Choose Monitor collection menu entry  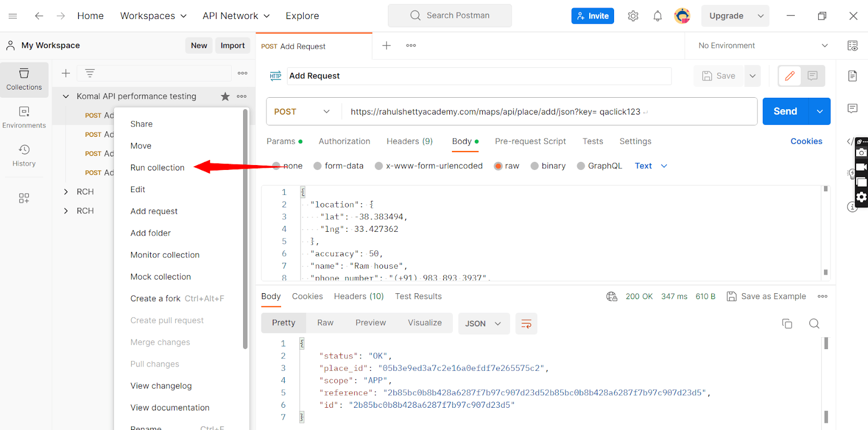point(165,255)
